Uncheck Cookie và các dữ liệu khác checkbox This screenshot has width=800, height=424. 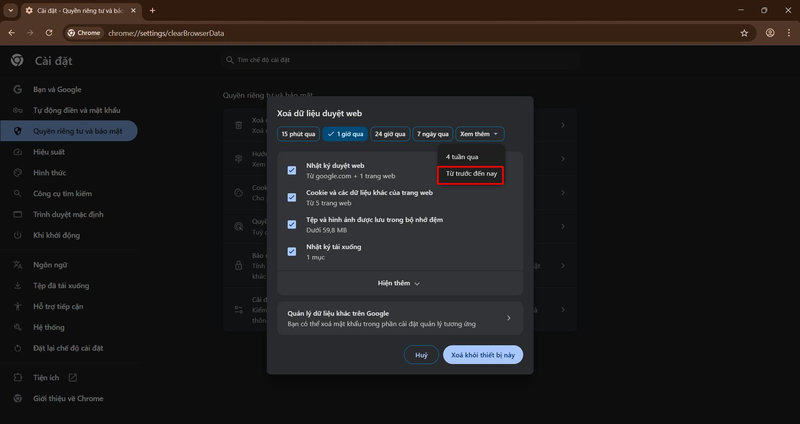point(292,197)
